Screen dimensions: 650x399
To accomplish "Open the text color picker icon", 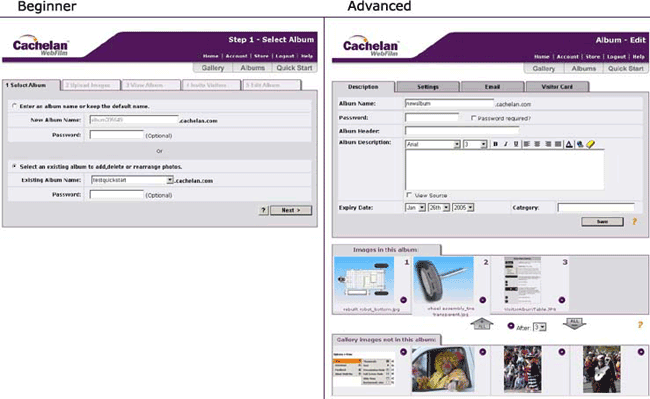I will pyautogui.click(x=569, y=144).
